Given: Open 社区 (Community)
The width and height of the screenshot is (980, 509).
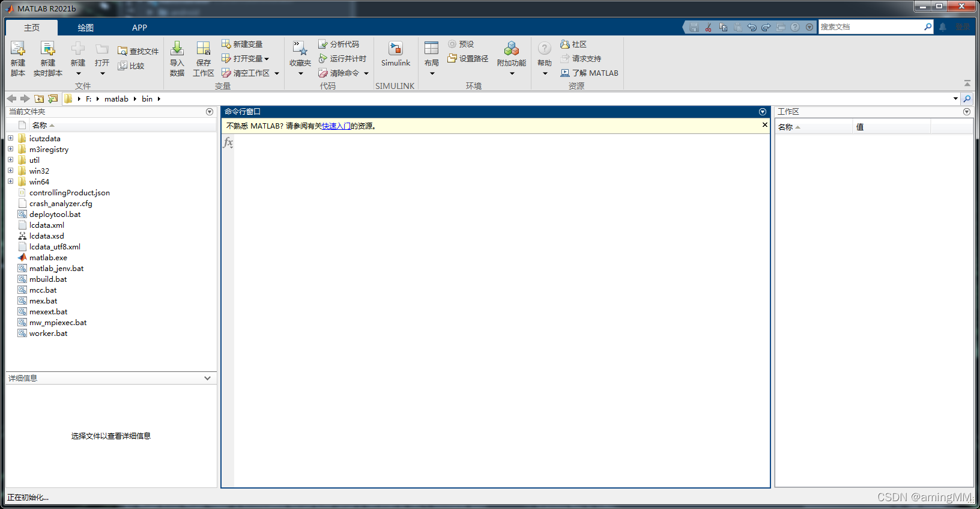Looking at the screenshot, I should (573, 44).
